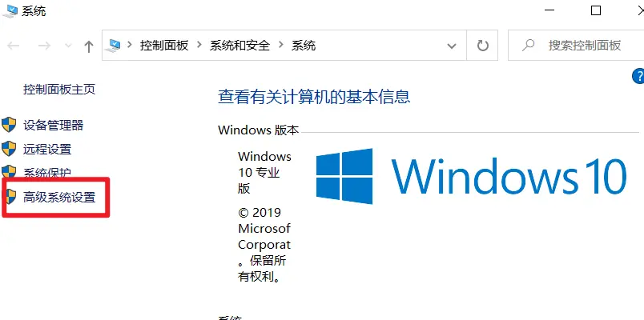
Task: Expand the chevron after 控制面板 breadcrumb
Action: 199,45
